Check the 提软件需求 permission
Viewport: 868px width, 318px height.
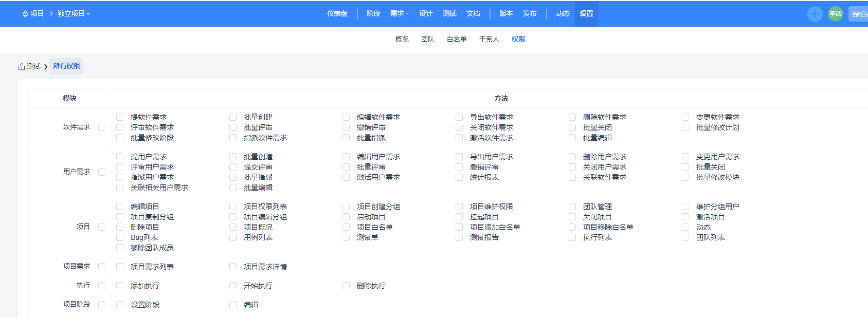[120, 117]
